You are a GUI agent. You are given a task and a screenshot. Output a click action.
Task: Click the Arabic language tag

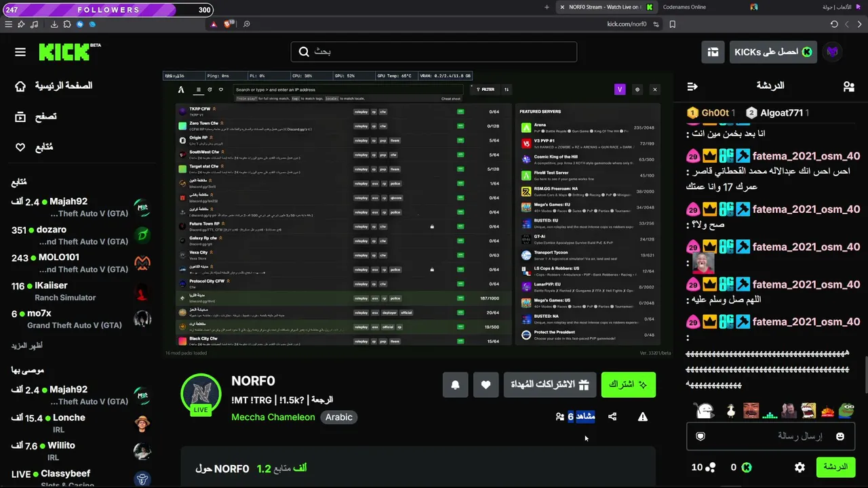pyautogui.click(x=338, y=417)
